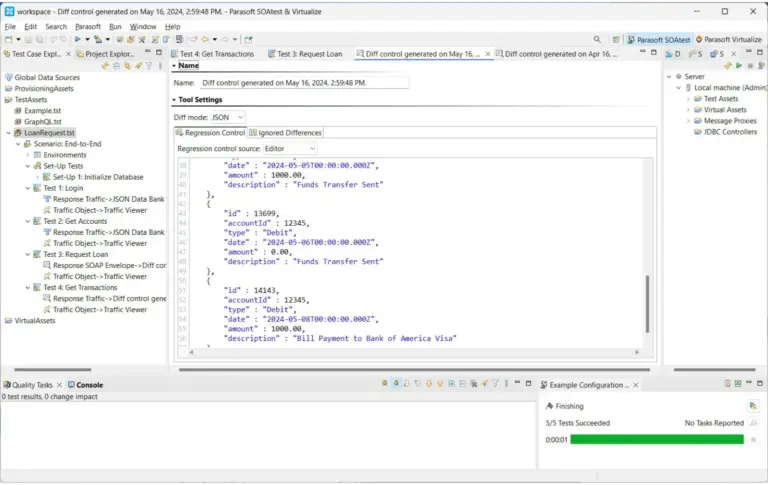This screenshot has height=485, width=768.
Task: Click the yellow forward navigation arrow in toolbar
Action: (x=205, y=39)
